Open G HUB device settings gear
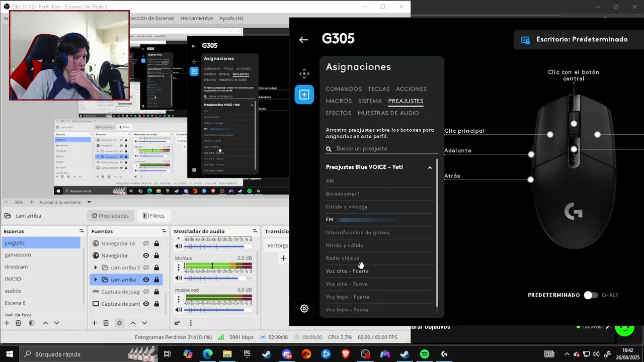The width and height of the screenshot is (644, 362). [304, 309]
